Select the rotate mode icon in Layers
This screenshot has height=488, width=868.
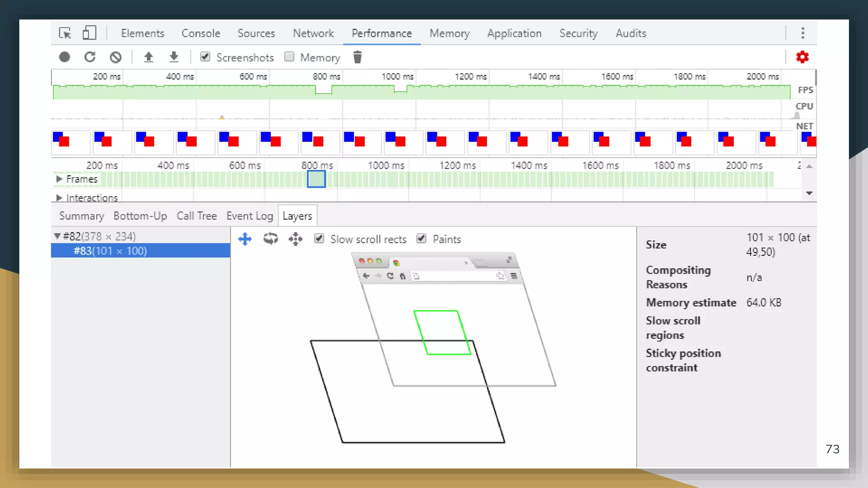click(x=270, y=239)
